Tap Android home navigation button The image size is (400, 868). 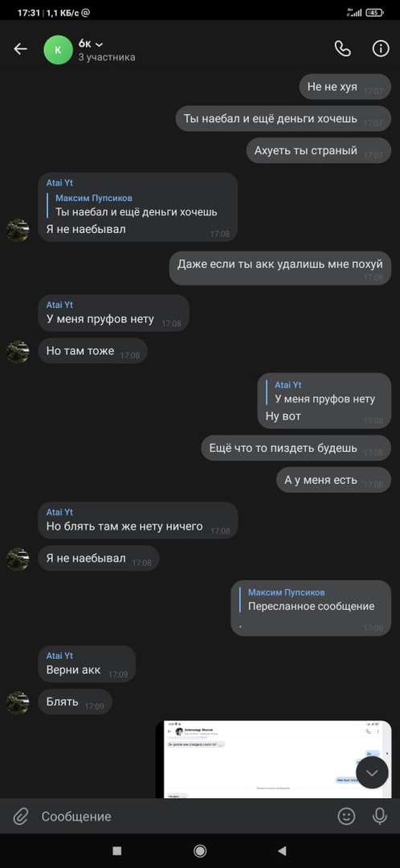[200, 850]
